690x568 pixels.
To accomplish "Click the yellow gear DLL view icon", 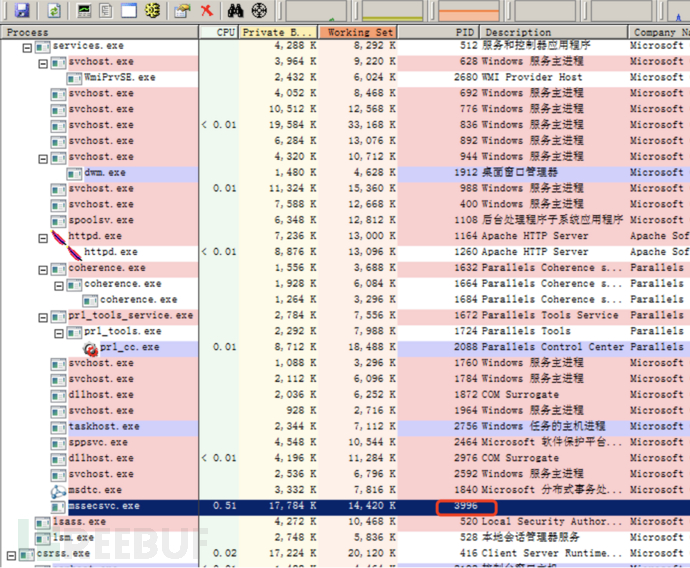I will coord(152,10).
